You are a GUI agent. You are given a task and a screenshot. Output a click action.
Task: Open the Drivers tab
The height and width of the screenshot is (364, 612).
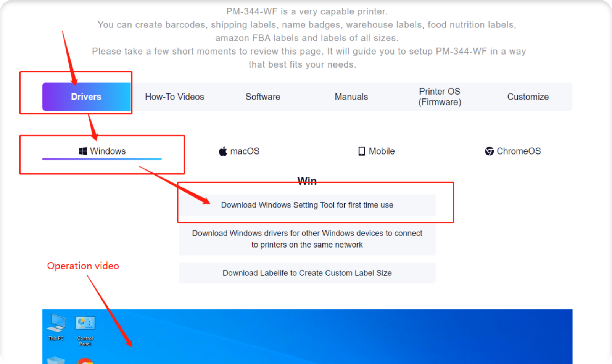click(86, 97)
